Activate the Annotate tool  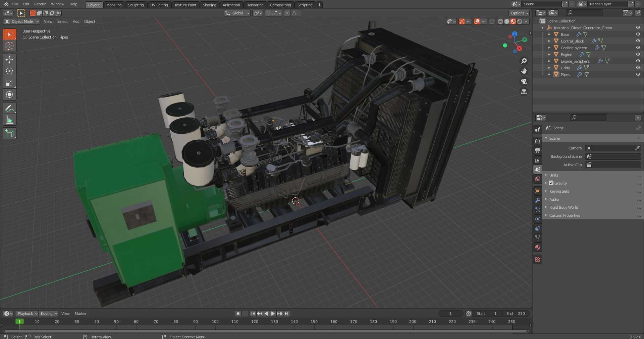click(x=9, y=108)
